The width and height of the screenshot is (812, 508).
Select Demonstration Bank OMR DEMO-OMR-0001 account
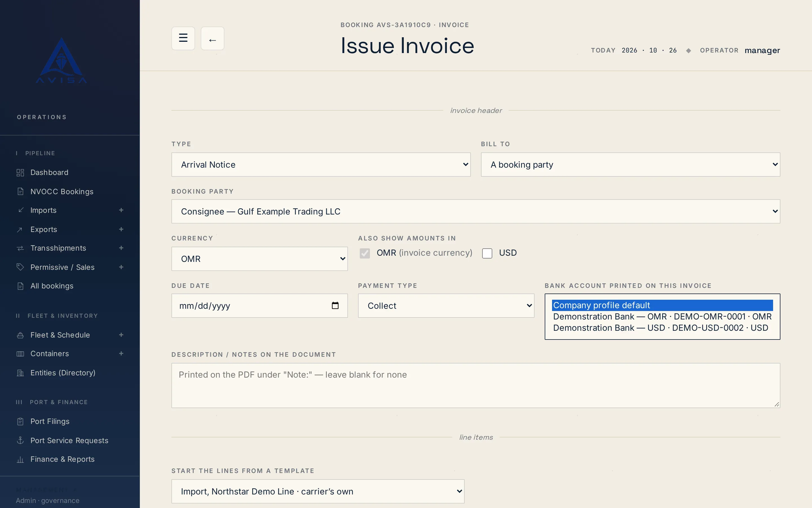(x=662, y=316)
